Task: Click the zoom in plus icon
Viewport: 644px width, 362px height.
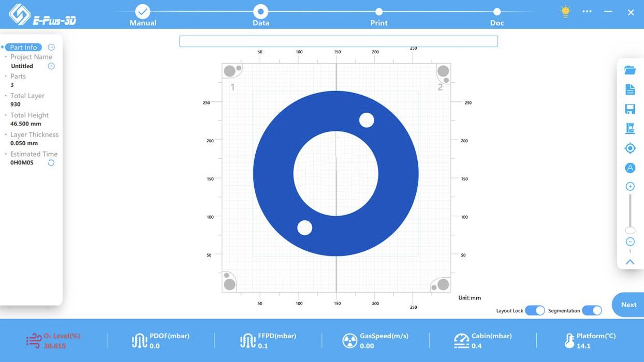Action: point(630,187)
